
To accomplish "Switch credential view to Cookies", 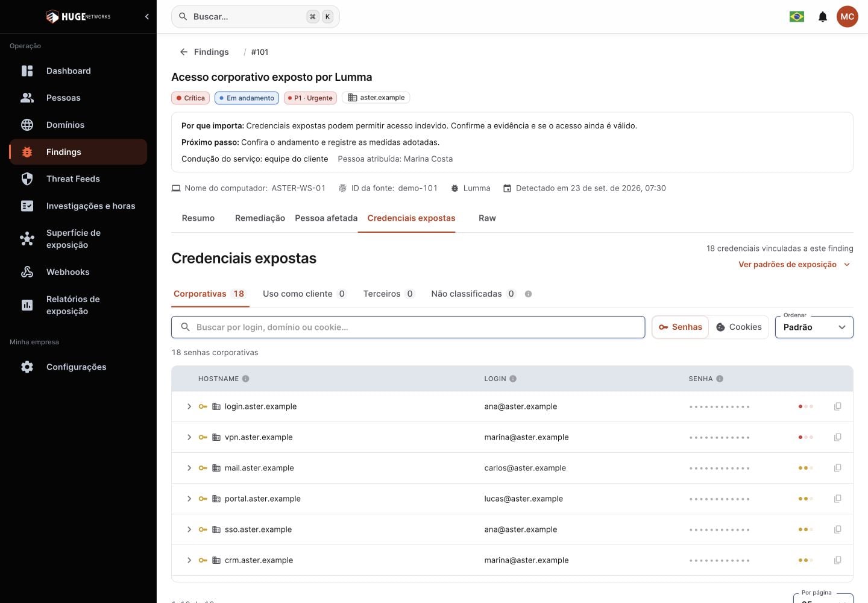I will coord(739,327).
